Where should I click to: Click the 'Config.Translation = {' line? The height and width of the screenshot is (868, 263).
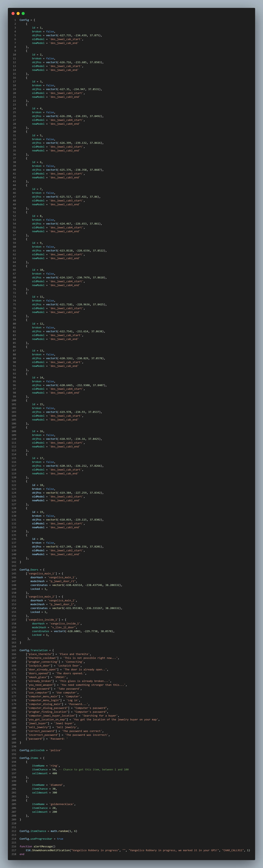(37, 650)
